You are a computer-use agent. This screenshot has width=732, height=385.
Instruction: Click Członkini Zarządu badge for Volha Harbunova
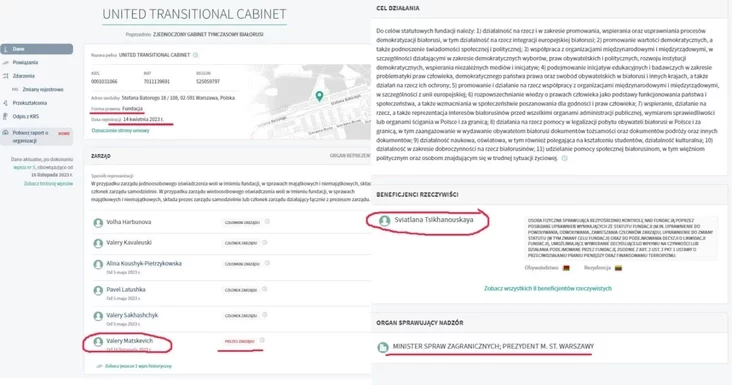click(242, 223)
